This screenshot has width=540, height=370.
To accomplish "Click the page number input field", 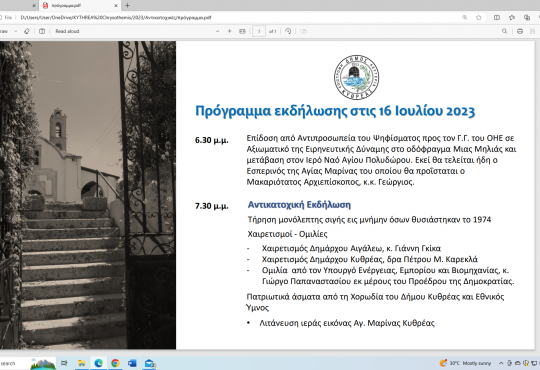I will [x=259, y=31].
